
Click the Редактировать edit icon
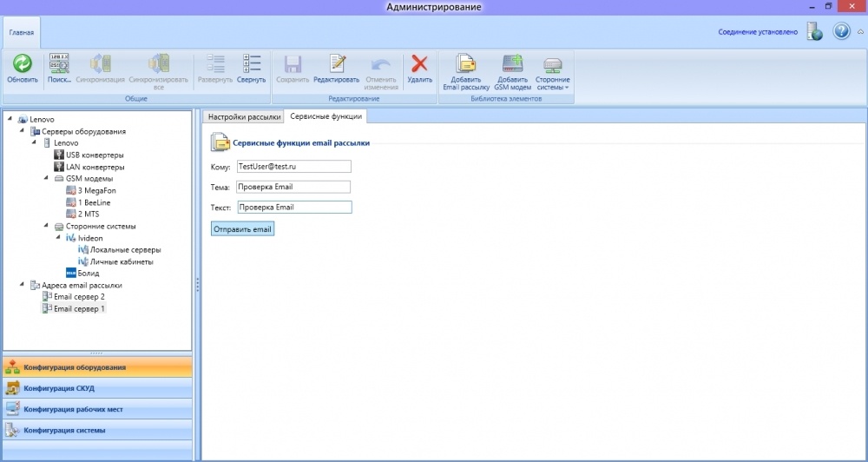[337, 63]
